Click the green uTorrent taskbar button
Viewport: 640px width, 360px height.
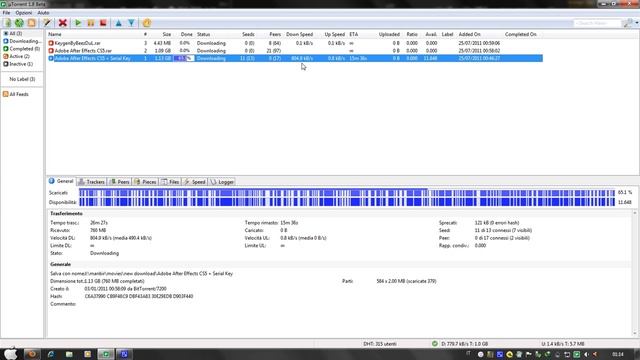pos(106,354)
